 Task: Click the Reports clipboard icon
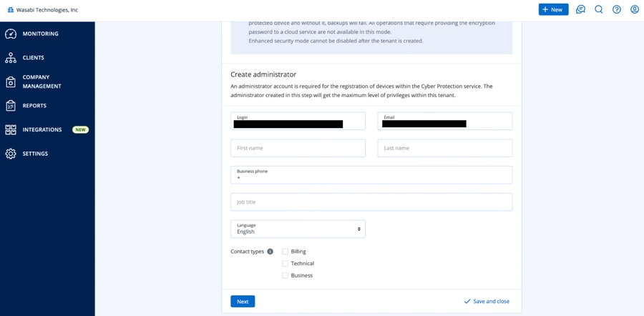click(x=10, y=106)
